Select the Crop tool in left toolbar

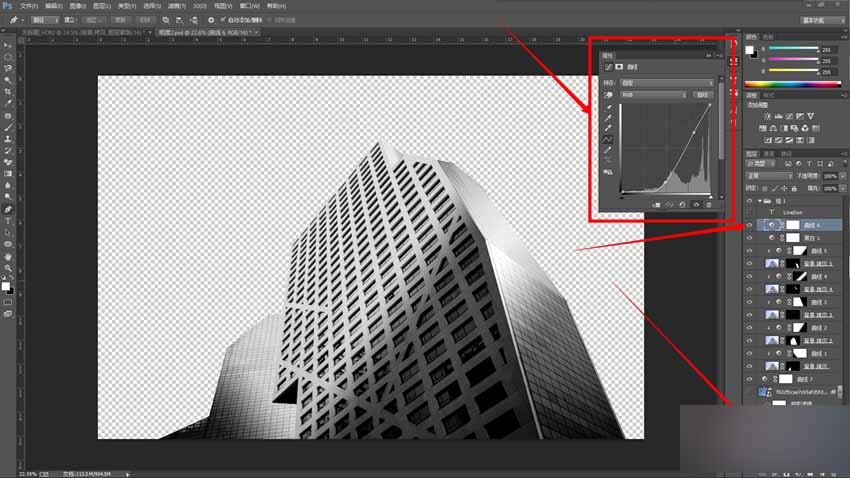[8, 92]
